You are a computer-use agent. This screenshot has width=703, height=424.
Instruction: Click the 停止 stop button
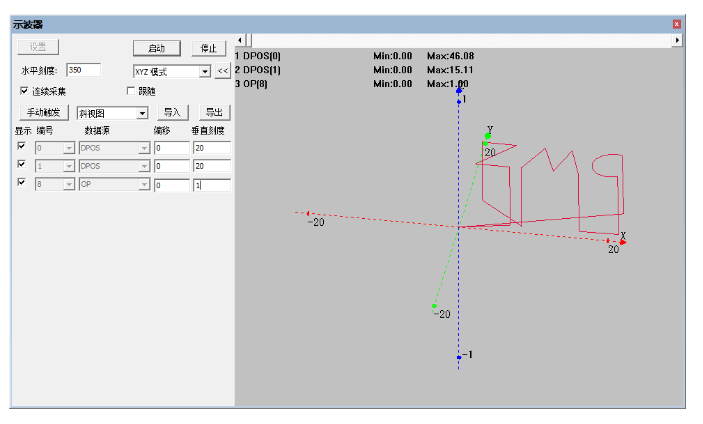coord(208,48)
